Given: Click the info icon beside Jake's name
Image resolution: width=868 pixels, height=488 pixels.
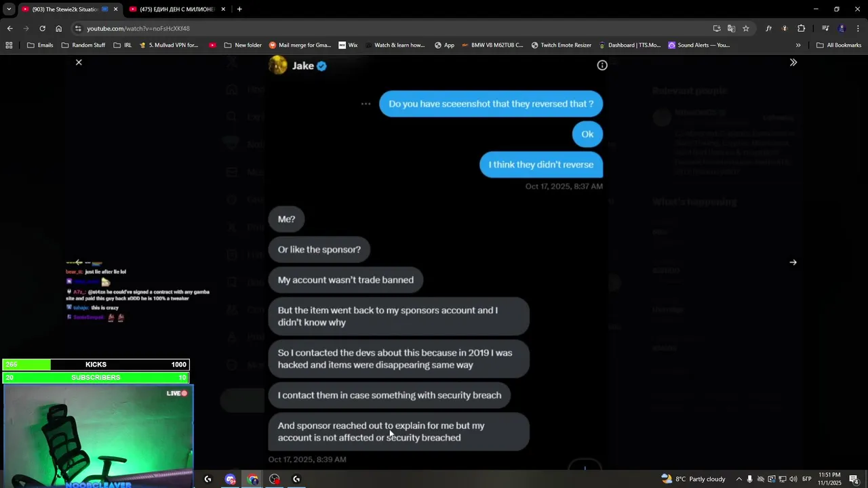Looking at the screenshot, I should click(602, 66).
